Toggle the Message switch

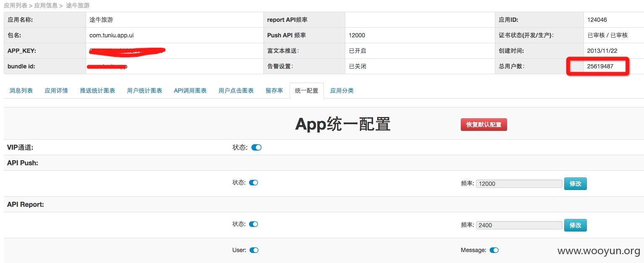pos(494,250)
